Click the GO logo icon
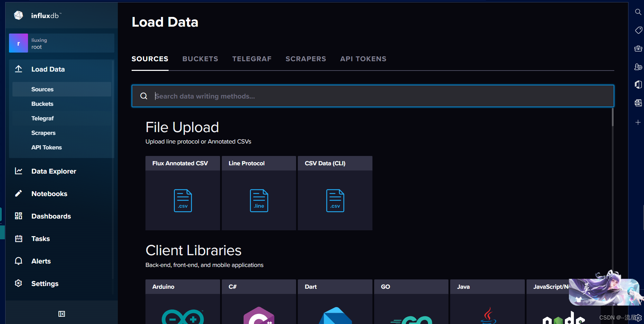This screenshot has height=324, width=644. (411, 320)
